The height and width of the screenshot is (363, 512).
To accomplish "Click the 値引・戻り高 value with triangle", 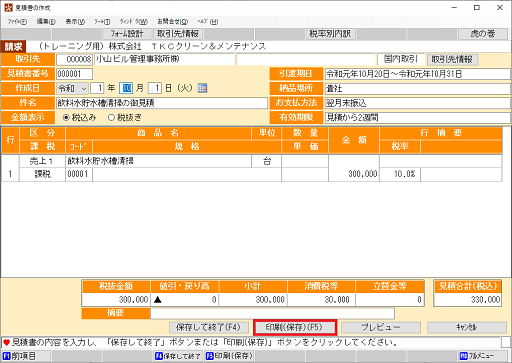I will [x=185, y=300].
